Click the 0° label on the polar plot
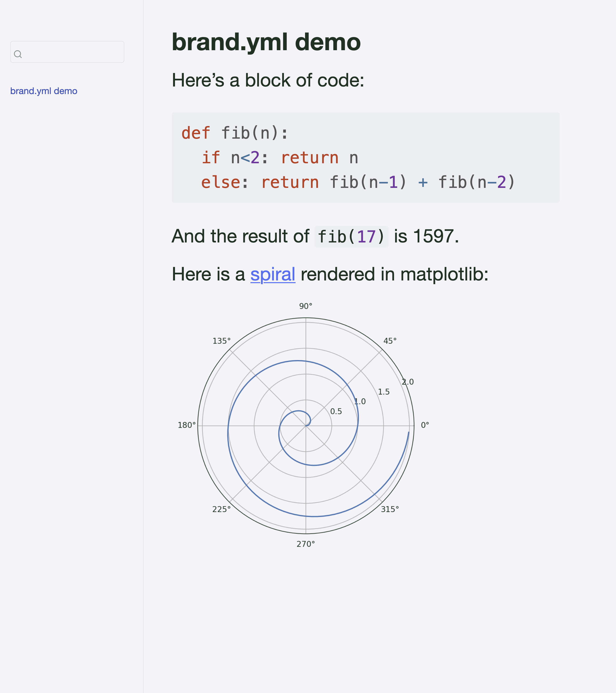616x693 pixels. coord(425,425)
